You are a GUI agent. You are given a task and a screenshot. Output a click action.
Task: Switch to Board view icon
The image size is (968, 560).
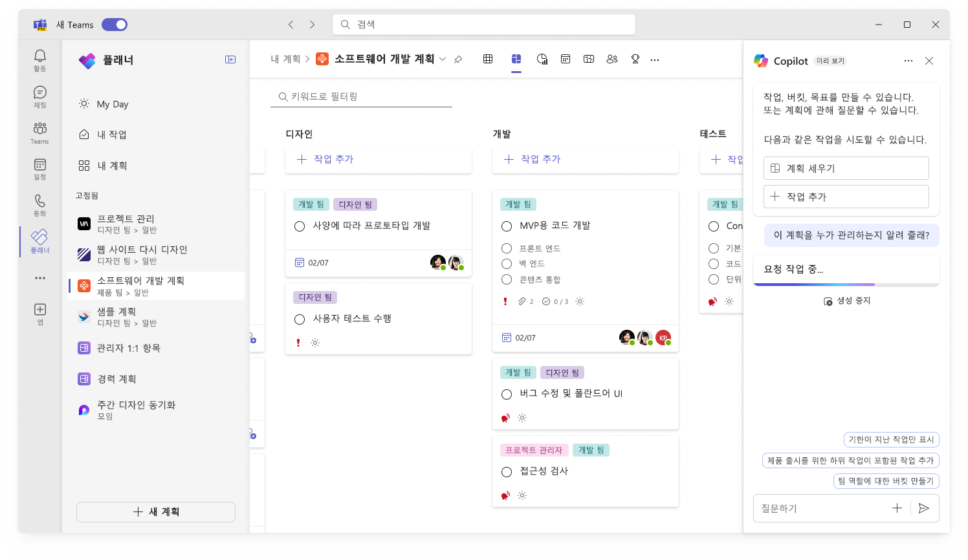pos(516,59)
